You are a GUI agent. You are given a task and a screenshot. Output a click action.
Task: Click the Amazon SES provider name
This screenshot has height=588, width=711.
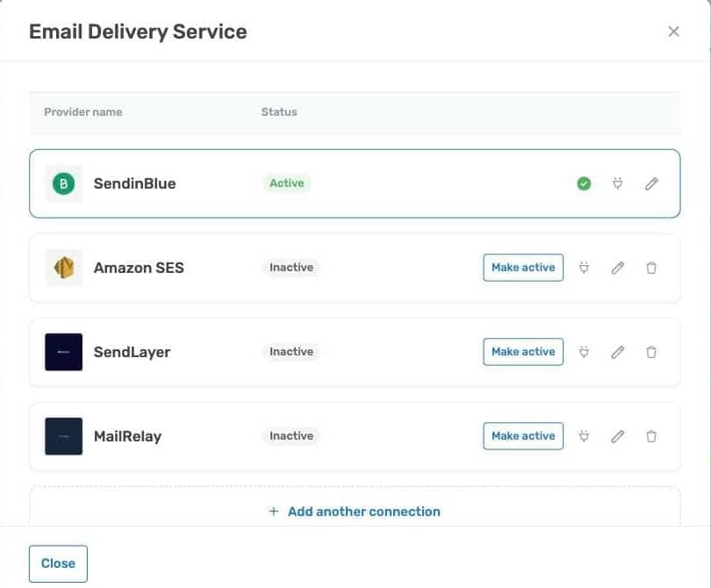[139, 268]
